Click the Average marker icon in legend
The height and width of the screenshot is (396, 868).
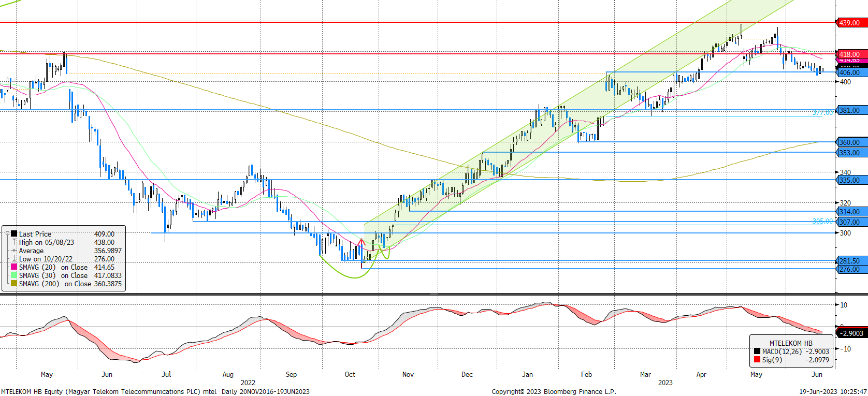[15, 251]
